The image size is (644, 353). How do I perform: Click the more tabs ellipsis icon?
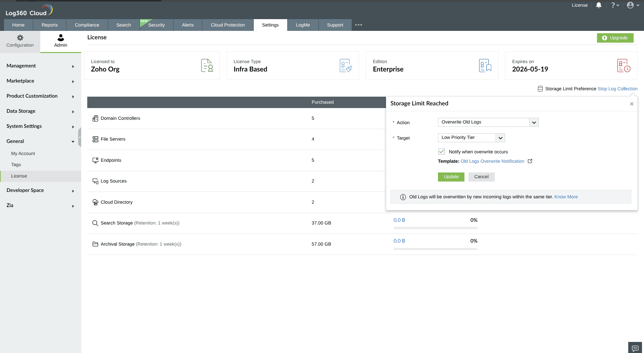[358, 25]
